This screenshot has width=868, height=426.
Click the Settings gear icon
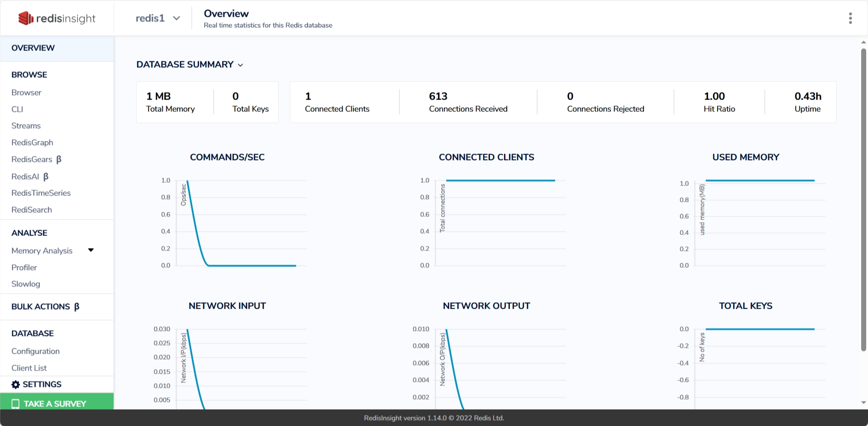point(15,385)
